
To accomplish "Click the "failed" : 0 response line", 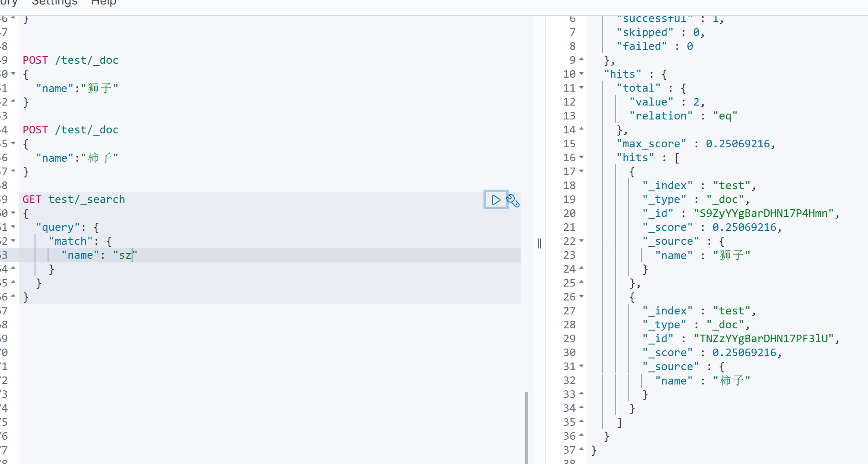I will tap(655, 46).
